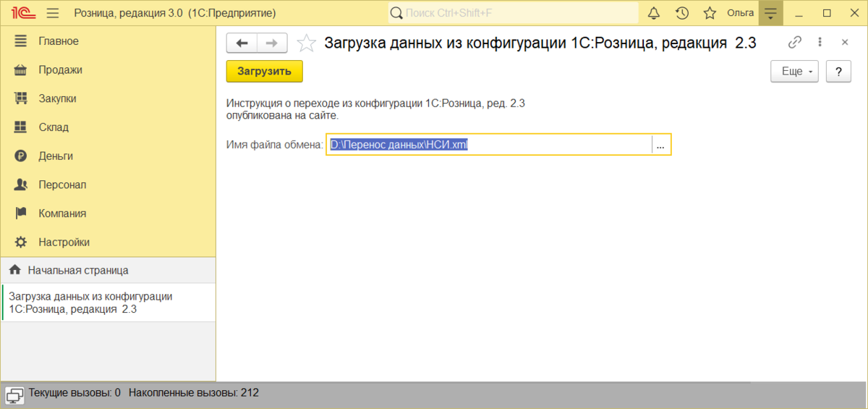Click Накопленные вызовы: 212 status text

(x=194, y=393)
